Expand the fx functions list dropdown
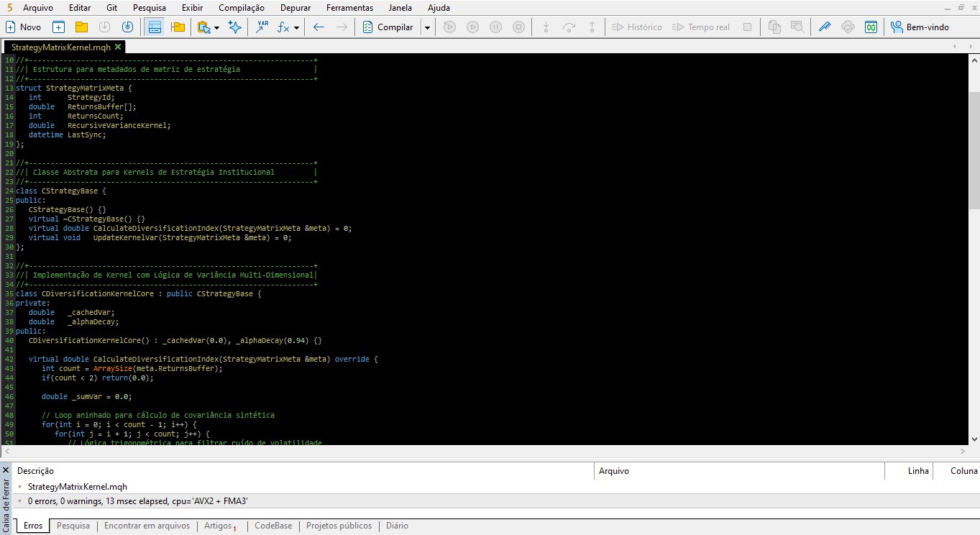 [296, 27]
